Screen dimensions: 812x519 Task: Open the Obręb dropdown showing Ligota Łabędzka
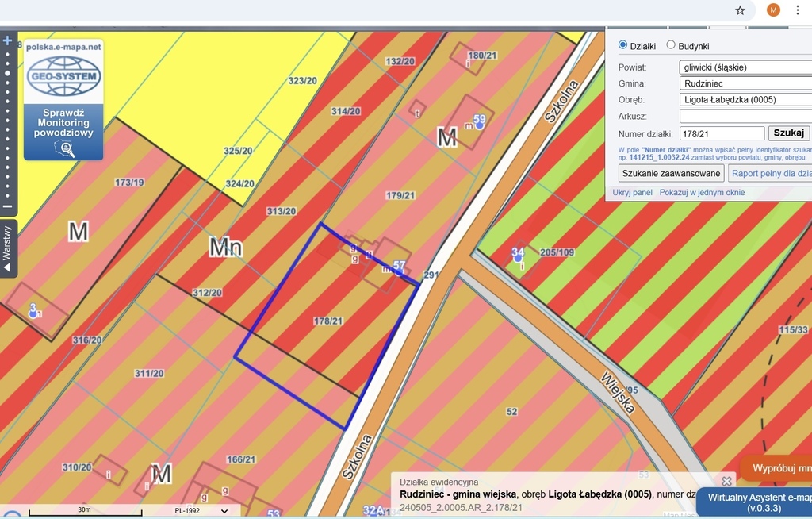coord(745,100)
